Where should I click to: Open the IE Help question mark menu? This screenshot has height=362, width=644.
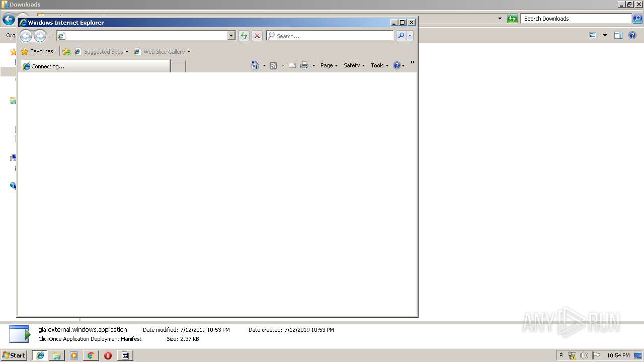(399, 65)
